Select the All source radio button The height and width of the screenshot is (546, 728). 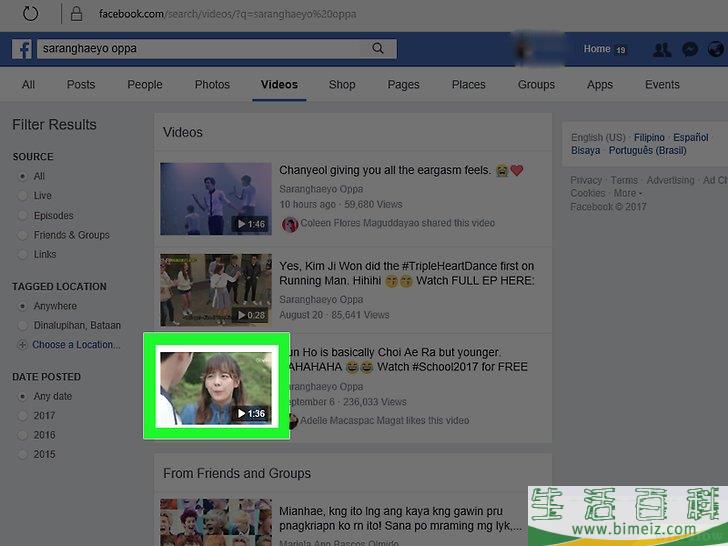[22, 176]
